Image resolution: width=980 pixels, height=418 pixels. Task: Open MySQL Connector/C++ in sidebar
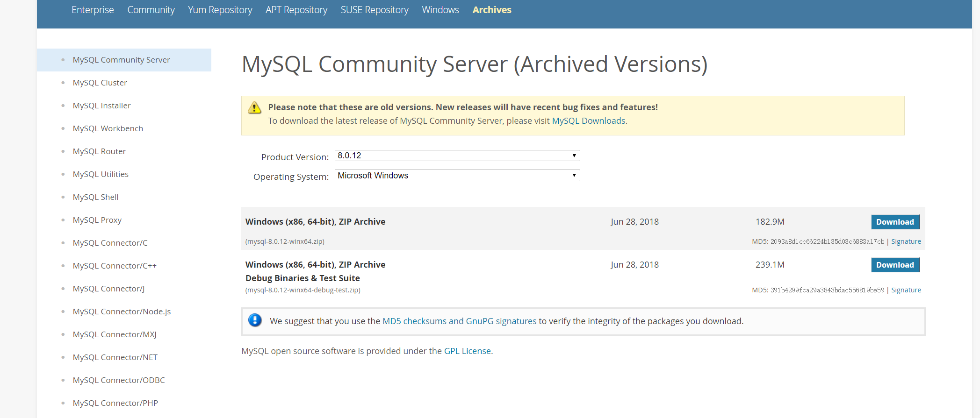click(x=115, y=266)
